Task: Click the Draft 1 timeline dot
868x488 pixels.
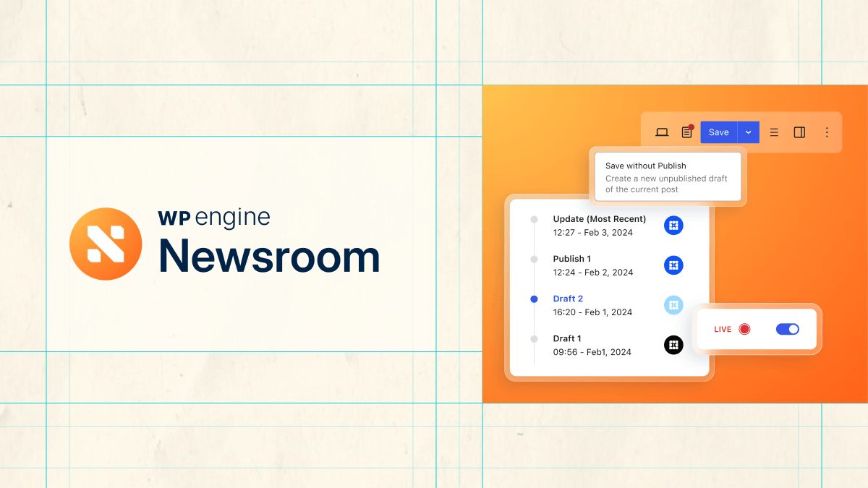Action: point(534,338)
